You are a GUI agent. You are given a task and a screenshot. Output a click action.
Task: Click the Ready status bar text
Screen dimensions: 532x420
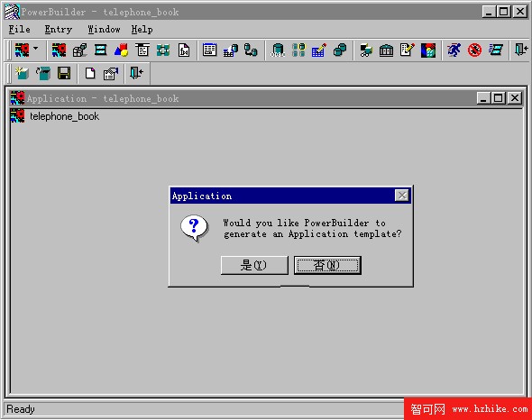[21, 409]
